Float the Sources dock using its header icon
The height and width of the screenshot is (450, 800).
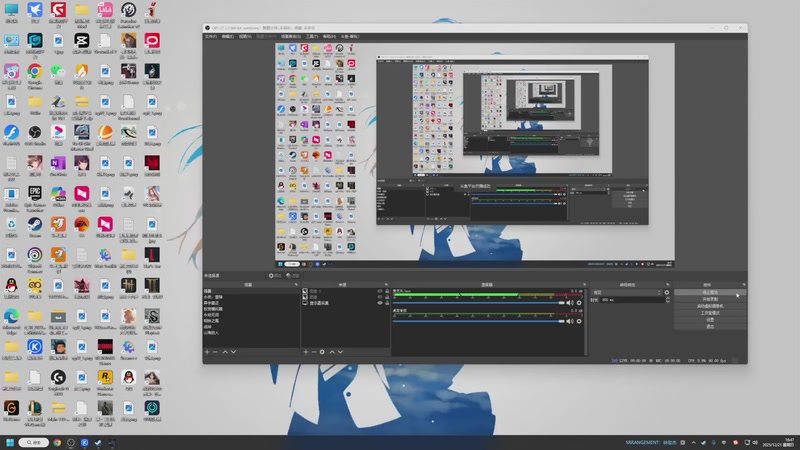(386, 285)
